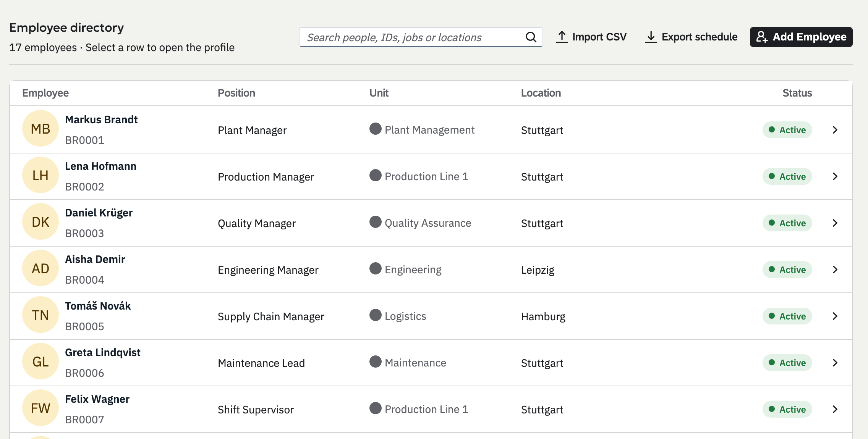The height and width of the screenshot is (439, 868).
Task: Click Felix Wagner's Production Line 1 dot
Action: [376, 408]
